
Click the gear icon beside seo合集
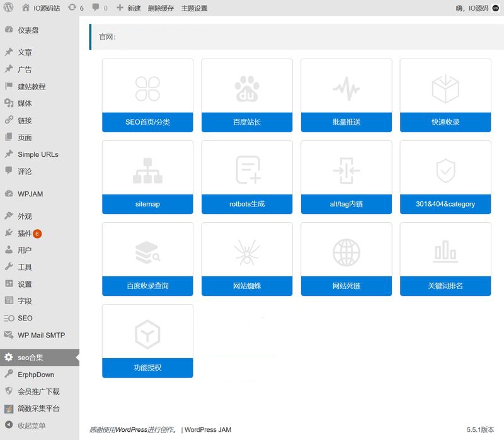pyautogui.click(x=9, y=357)
